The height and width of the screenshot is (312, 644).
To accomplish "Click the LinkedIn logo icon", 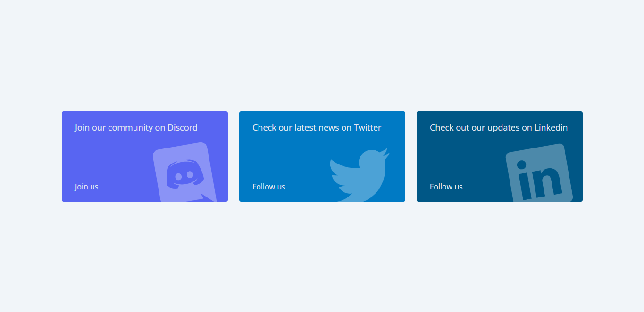I will click(x=539, y=173).
